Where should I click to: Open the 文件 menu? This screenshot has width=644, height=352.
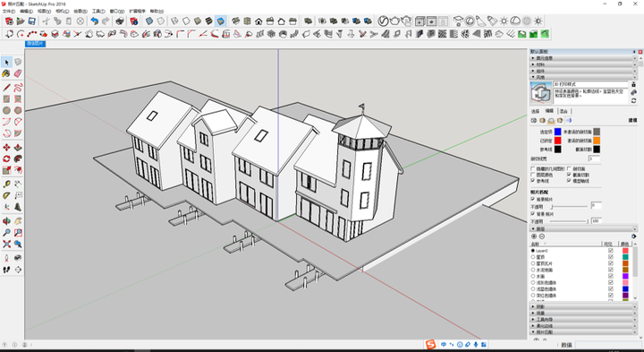pyautogui.click(x=9, y=11)
